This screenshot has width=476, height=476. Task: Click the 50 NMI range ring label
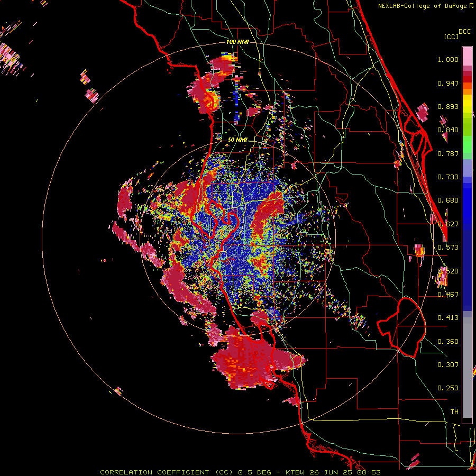tap(237, 140)
